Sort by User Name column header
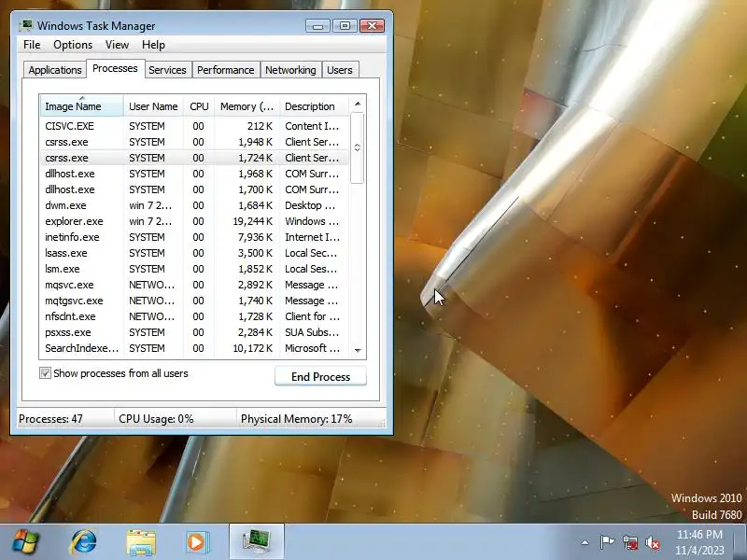The width and height of the screenshot is (747, 560). click(x=153, y=106)
